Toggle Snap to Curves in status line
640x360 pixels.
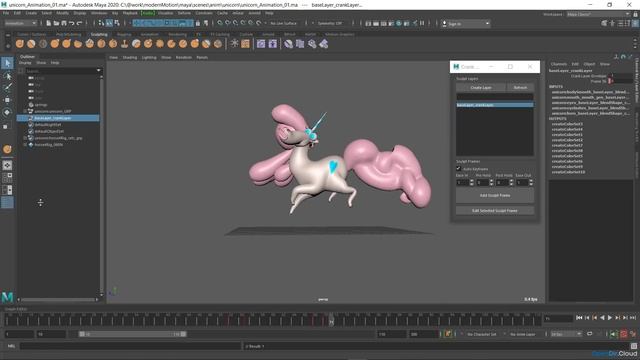[x=228, y=23]
